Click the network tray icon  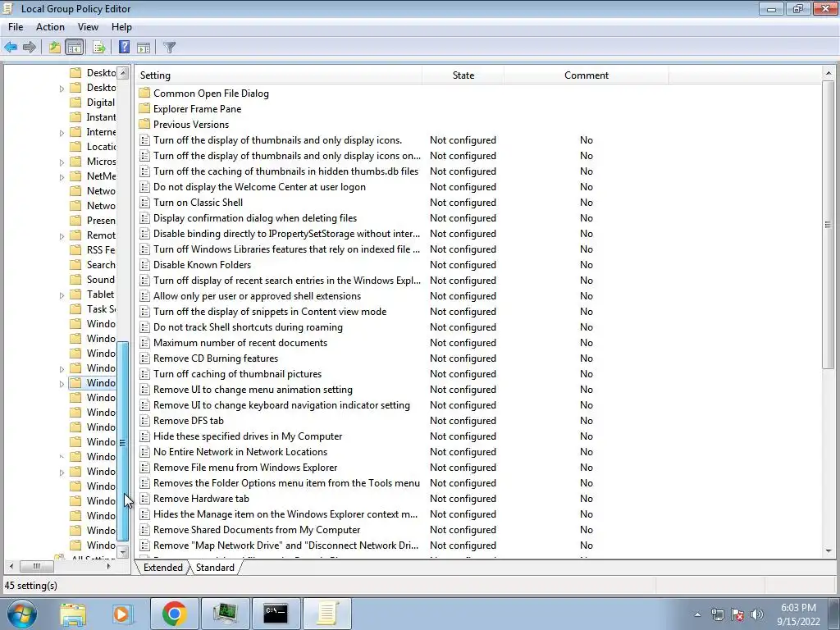pos(717,614)
